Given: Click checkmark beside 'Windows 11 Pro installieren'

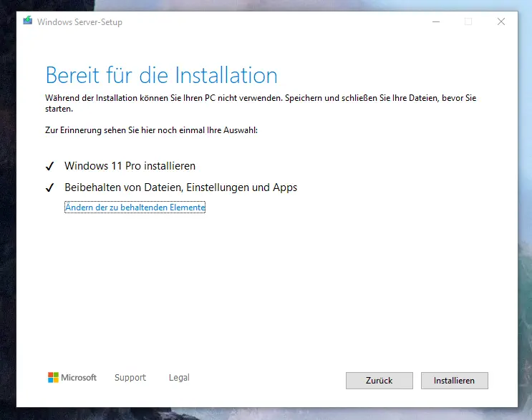Looking at the screenshot, I should click(50, 166).
